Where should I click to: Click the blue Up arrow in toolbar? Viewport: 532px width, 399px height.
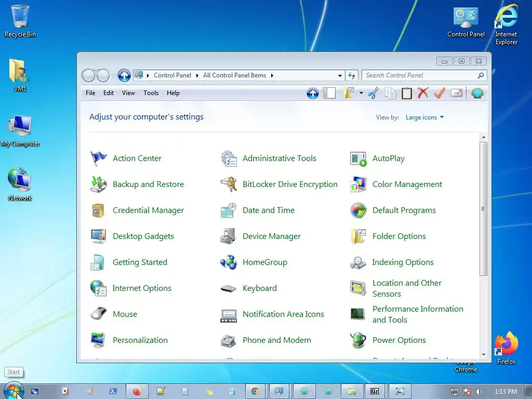click(312, 93)
